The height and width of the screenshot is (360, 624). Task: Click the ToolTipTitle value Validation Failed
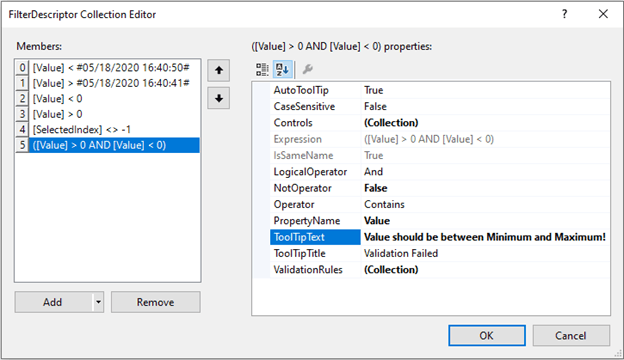click(401, 253)
